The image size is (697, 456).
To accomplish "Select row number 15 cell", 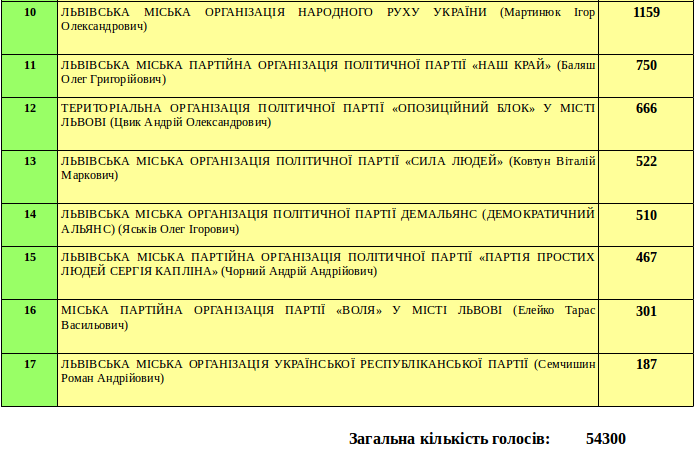I will [x=30, y=273].
